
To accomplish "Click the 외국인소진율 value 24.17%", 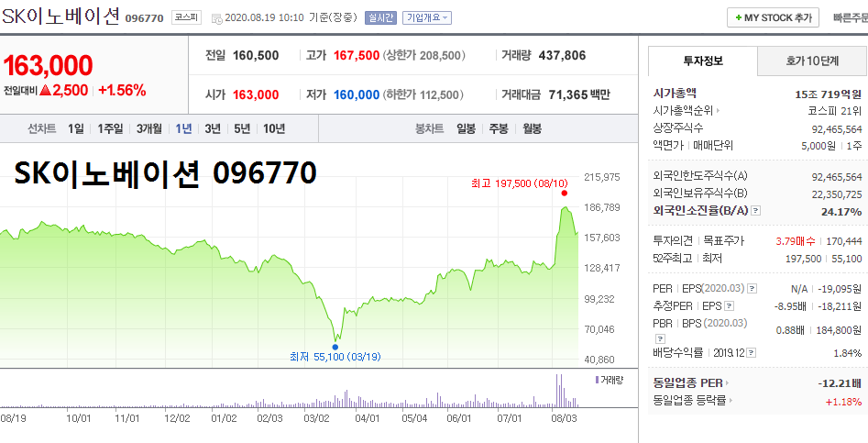I will [841, 212].
